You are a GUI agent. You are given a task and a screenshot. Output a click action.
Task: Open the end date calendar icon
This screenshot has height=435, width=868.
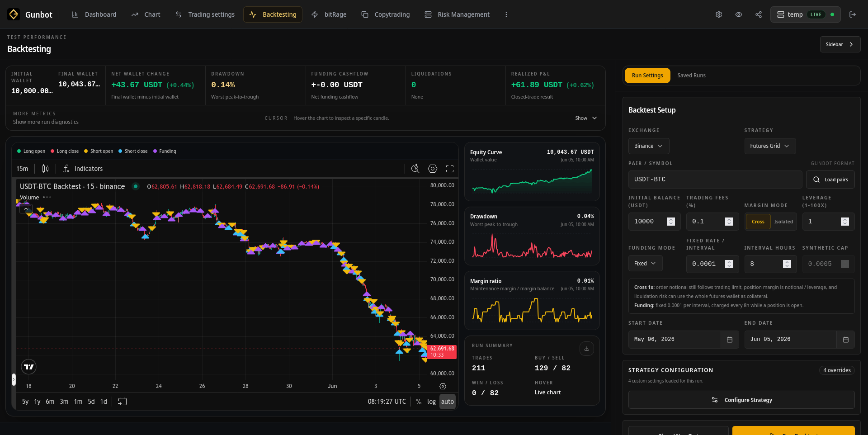[x=846, y=340]
